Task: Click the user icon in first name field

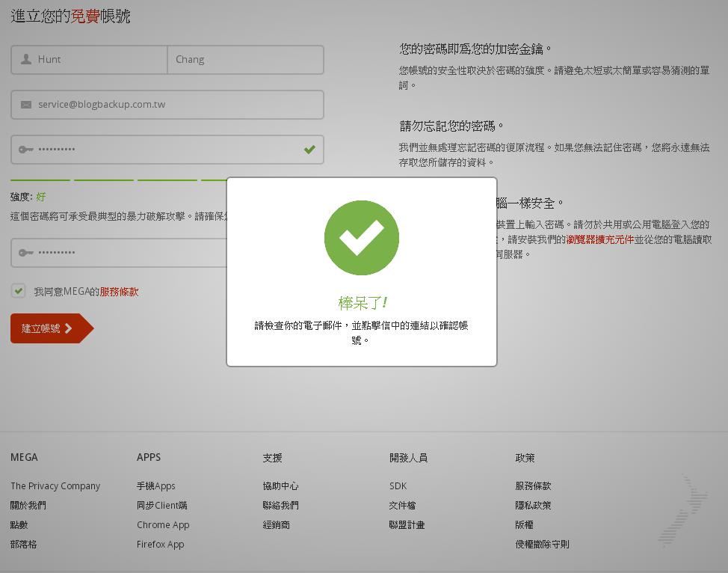Action: coord(26,59)
